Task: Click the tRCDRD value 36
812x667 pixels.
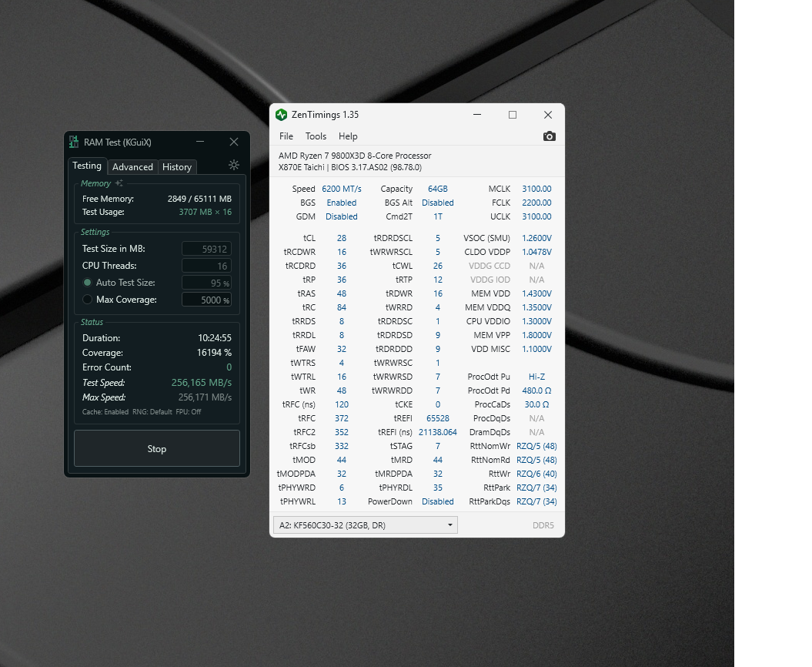Action: point(342,266)
